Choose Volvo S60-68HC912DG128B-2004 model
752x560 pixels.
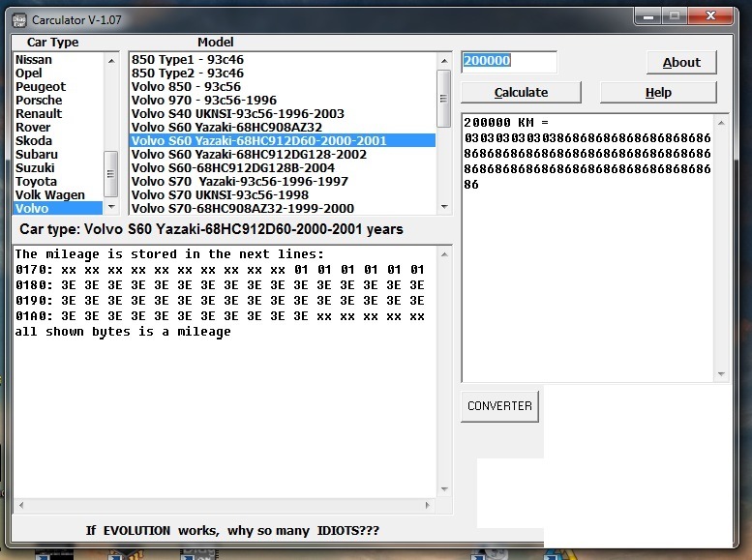coord(283,168)
